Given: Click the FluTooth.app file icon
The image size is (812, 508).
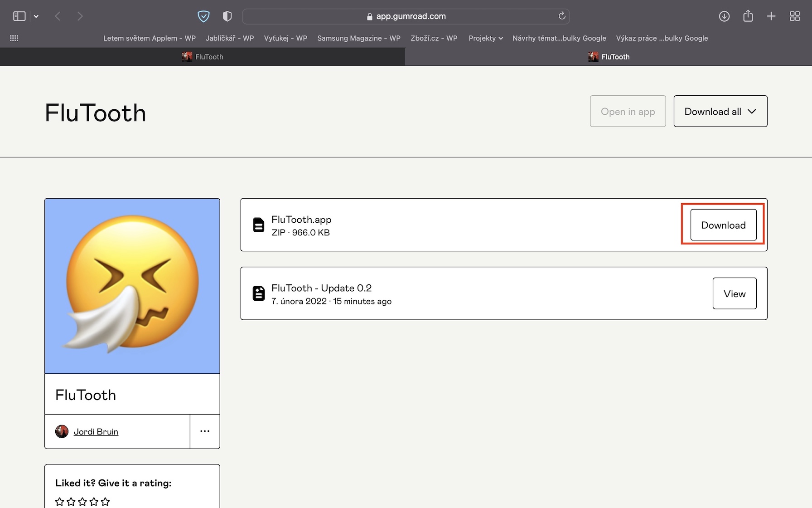Looking at the screenshot, I should pos(259,225).
